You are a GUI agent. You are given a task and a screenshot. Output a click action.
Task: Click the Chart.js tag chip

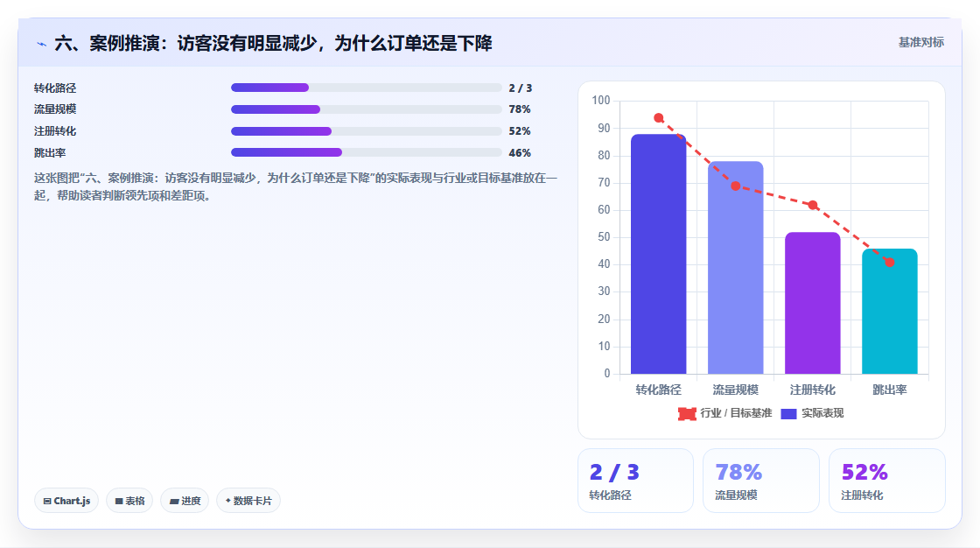click(66, 501)
